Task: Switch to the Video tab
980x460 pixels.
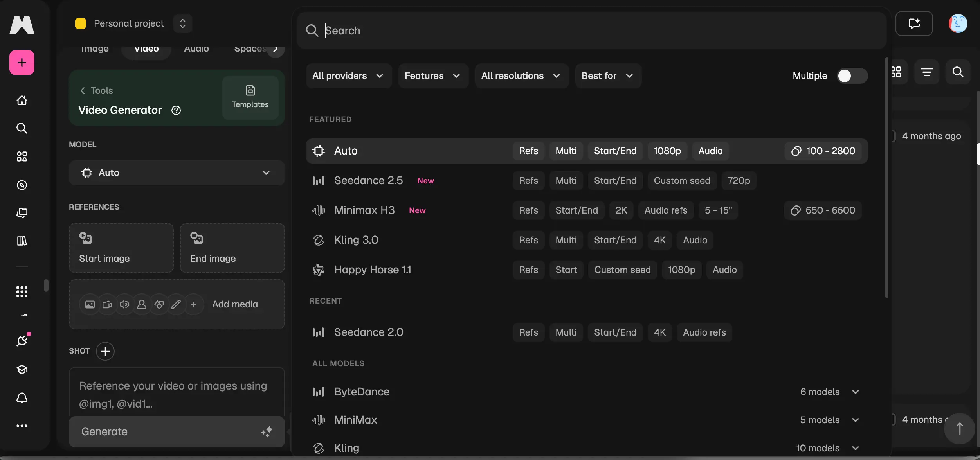Action: [x=147, y=49]
